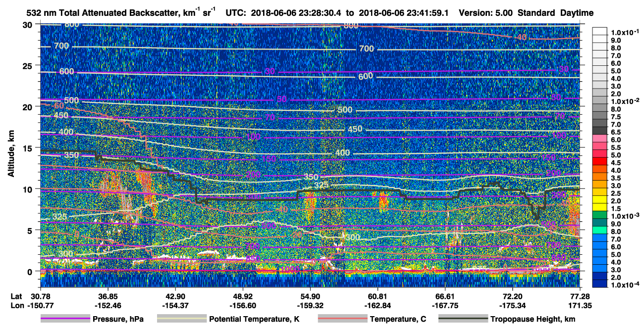Click the longitude value '-167.75'
This screenshot has width=644, height=330.
445,305
